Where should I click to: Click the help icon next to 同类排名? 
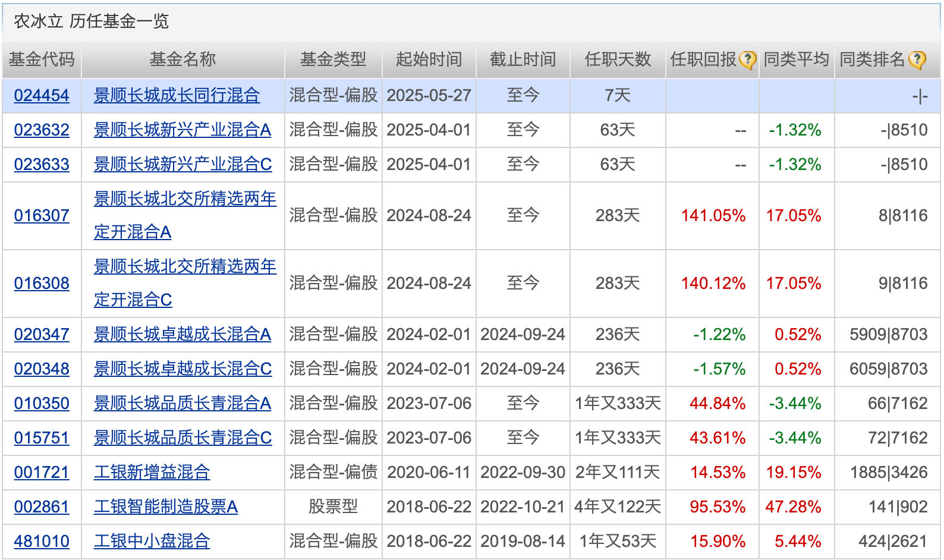click(917, 60)
